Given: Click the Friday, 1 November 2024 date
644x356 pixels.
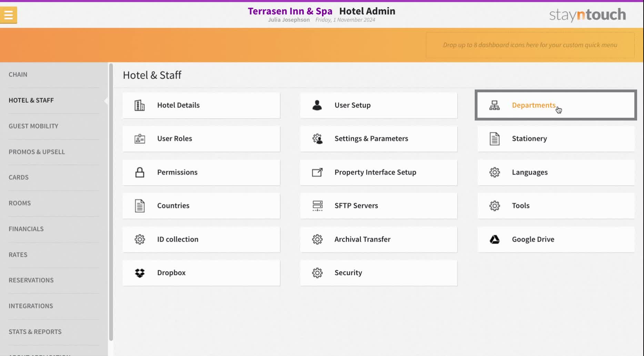Looking at the screenshot, I should coord(345,20).
